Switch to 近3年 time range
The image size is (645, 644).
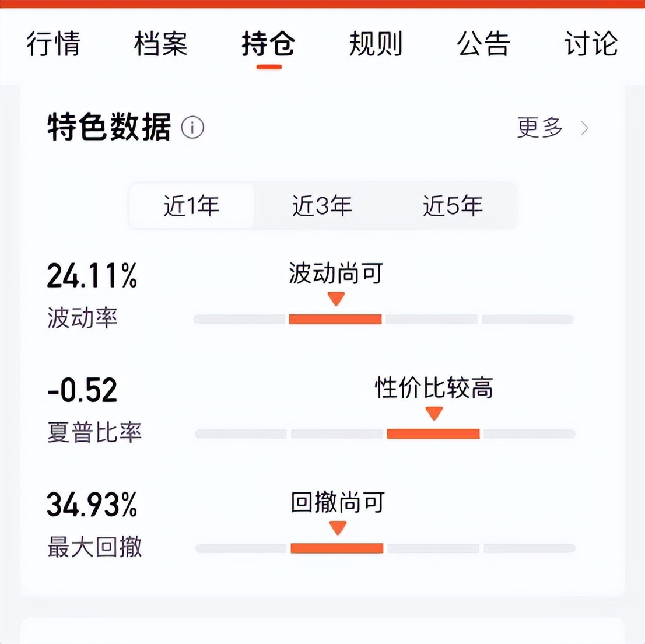click(x=322, y=205)
